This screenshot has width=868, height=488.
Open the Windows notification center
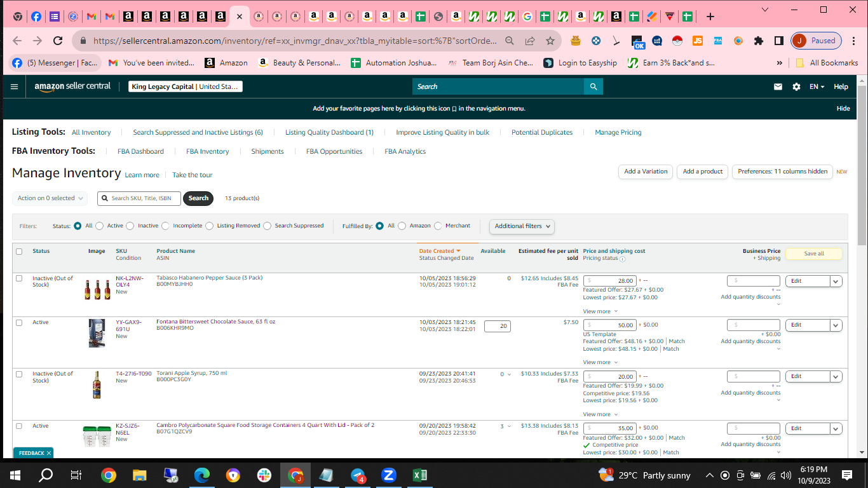(846, 475)
